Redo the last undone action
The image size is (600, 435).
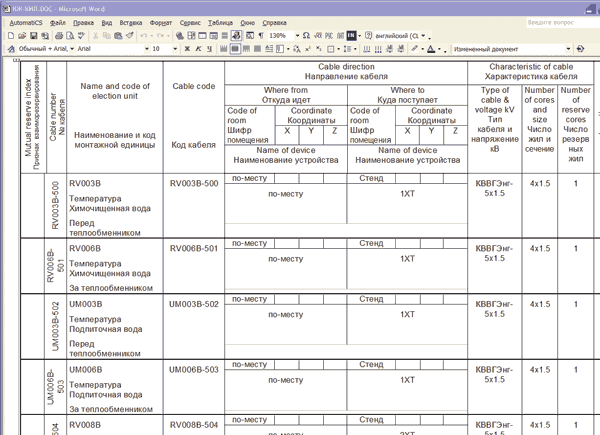point(160,36)
